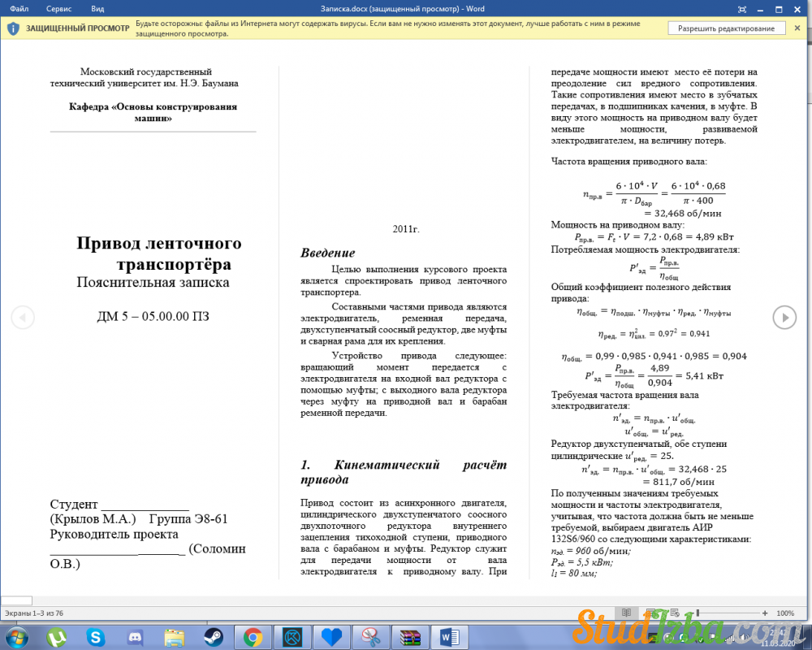Click the nэд. = 960 об/мин characteristic
812x650 pixels.
591,551
